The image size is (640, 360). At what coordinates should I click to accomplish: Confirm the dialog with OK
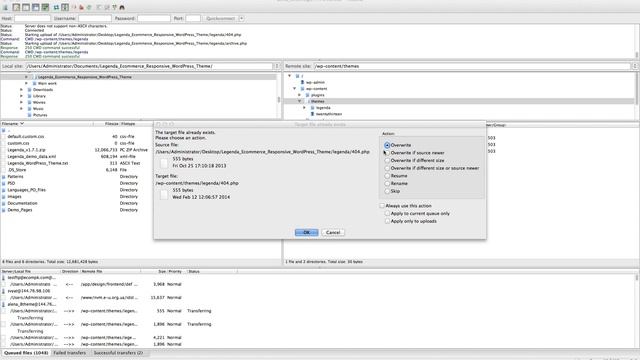(307, 232)
